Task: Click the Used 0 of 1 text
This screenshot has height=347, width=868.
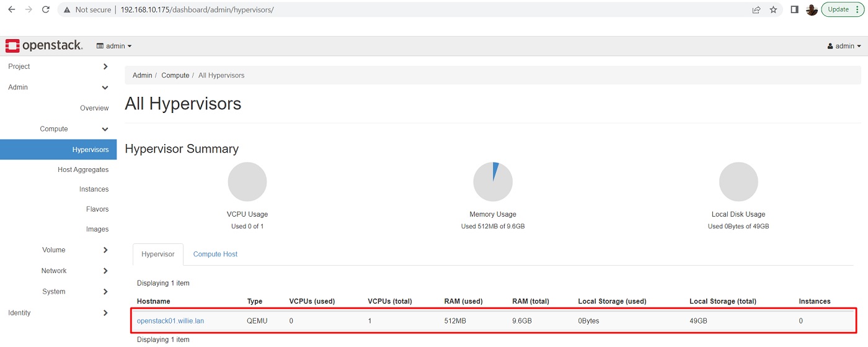Action: 247,227
